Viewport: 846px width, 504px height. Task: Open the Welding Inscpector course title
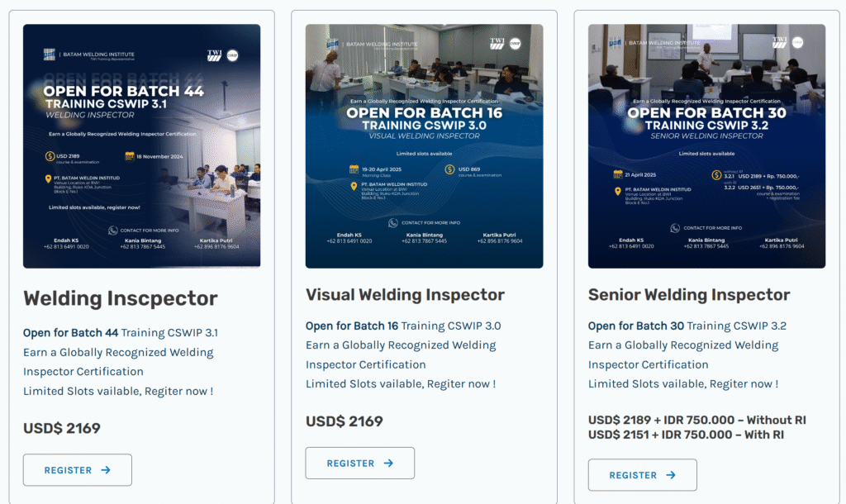pos(121,298)
